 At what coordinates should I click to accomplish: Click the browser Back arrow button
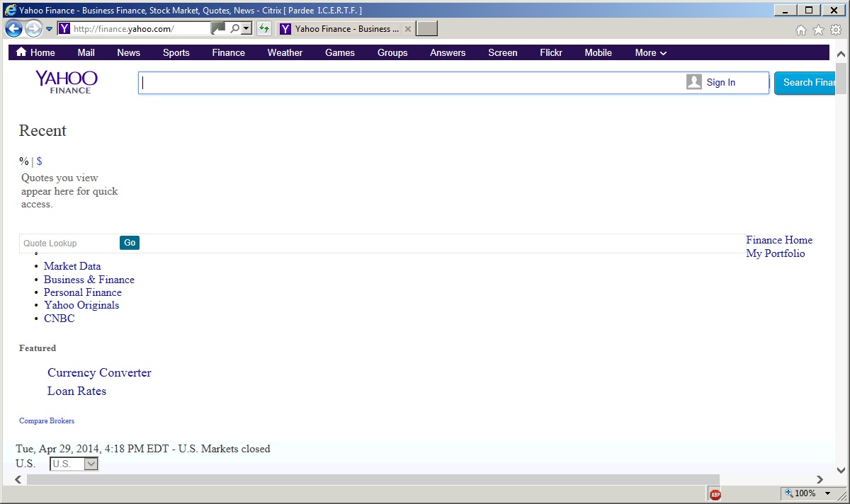point(13,28)
